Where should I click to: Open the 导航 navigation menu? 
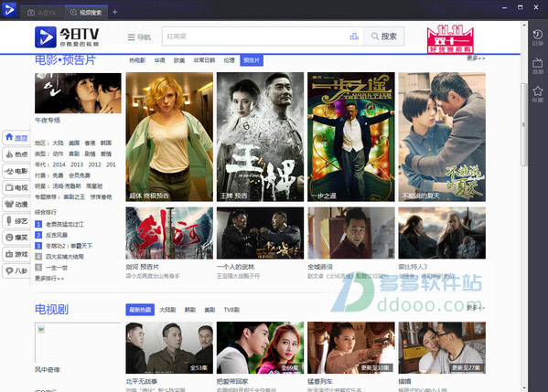139,37
